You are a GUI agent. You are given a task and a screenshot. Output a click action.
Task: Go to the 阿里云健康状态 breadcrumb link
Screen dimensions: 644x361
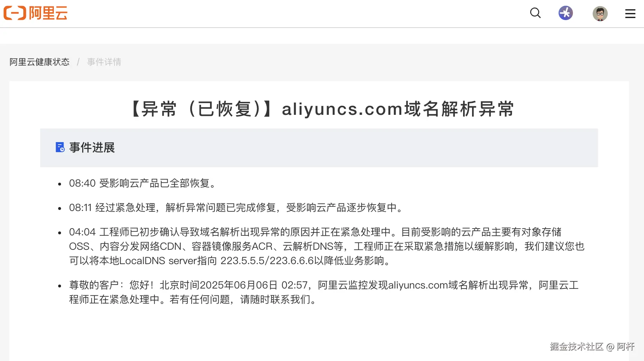coord(39,62)
